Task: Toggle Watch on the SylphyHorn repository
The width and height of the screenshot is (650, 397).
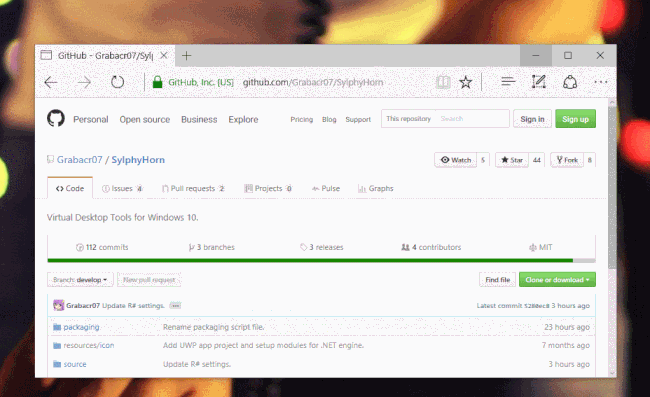Action: tap(456, 160)
